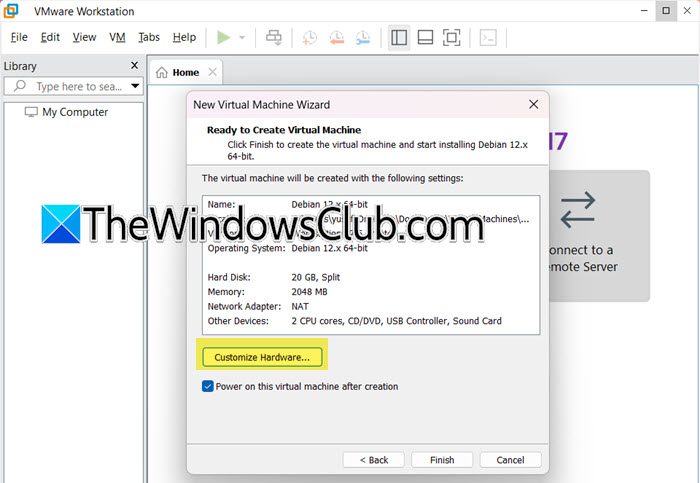Image resolution: width=700 pixels, height=483 pixels.
Task: Close the Library panel
Action: coord(134,66)
